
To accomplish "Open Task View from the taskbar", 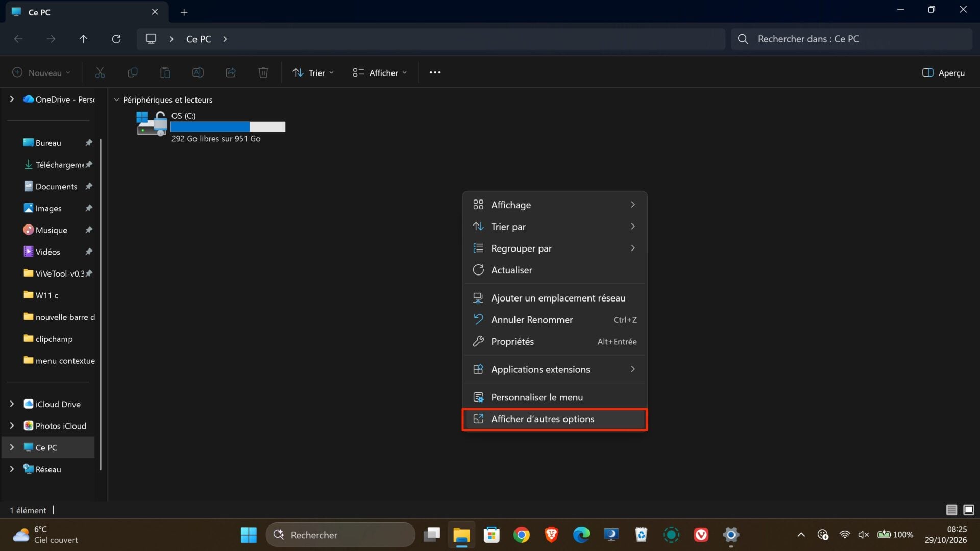I will [x=432, y=535].
